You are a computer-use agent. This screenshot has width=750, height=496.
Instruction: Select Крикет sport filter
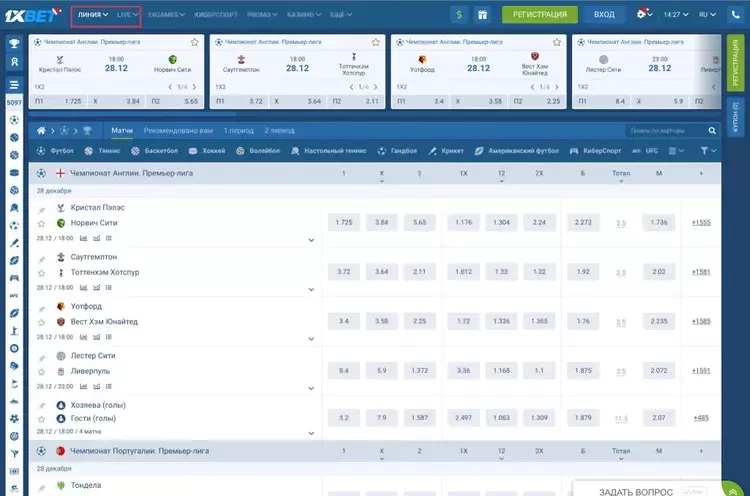coord(446,151)
